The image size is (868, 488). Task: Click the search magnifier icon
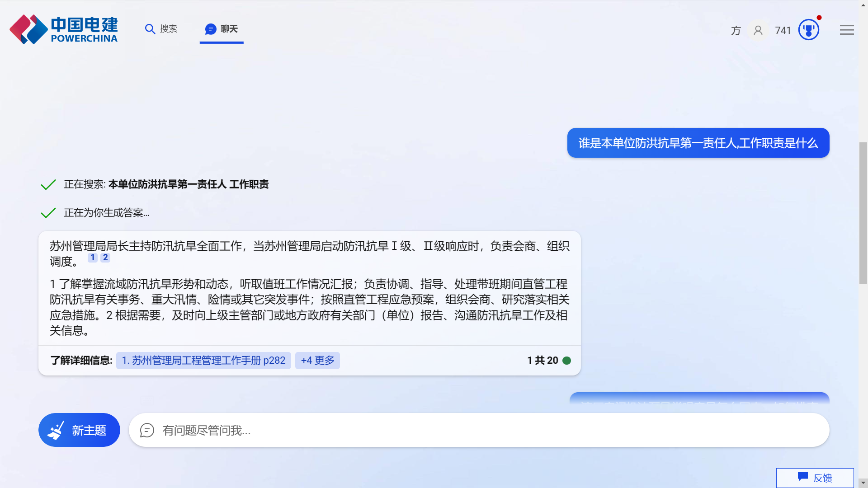tap(150, 29)
